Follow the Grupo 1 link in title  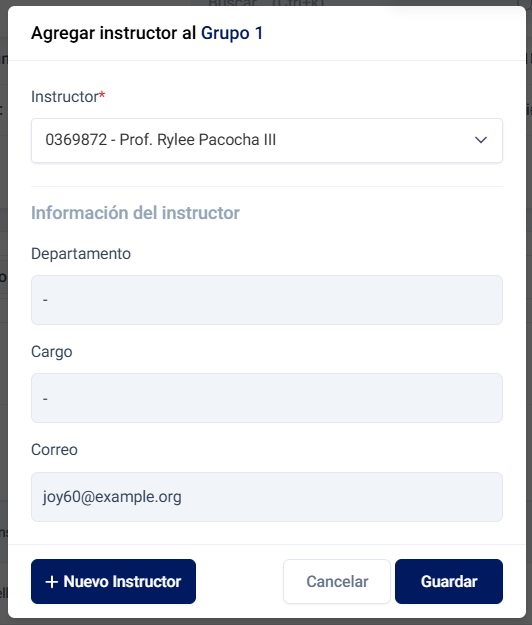[x=232, y=33]
